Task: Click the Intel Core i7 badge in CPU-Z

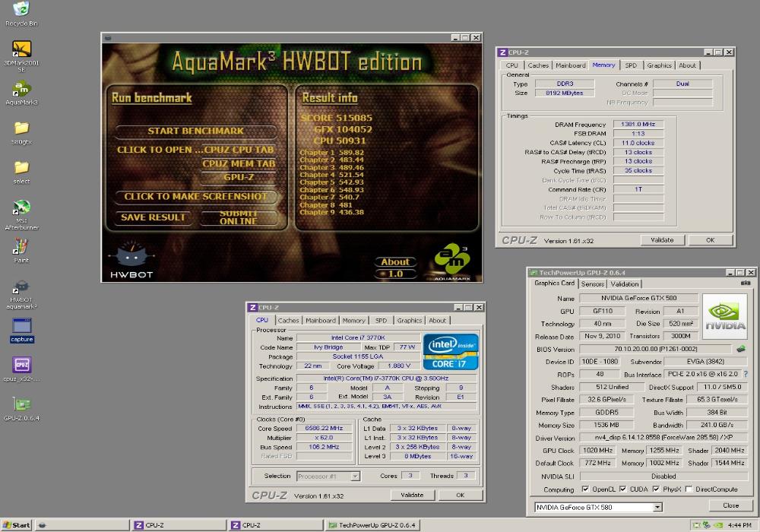Action: (451, 352)
